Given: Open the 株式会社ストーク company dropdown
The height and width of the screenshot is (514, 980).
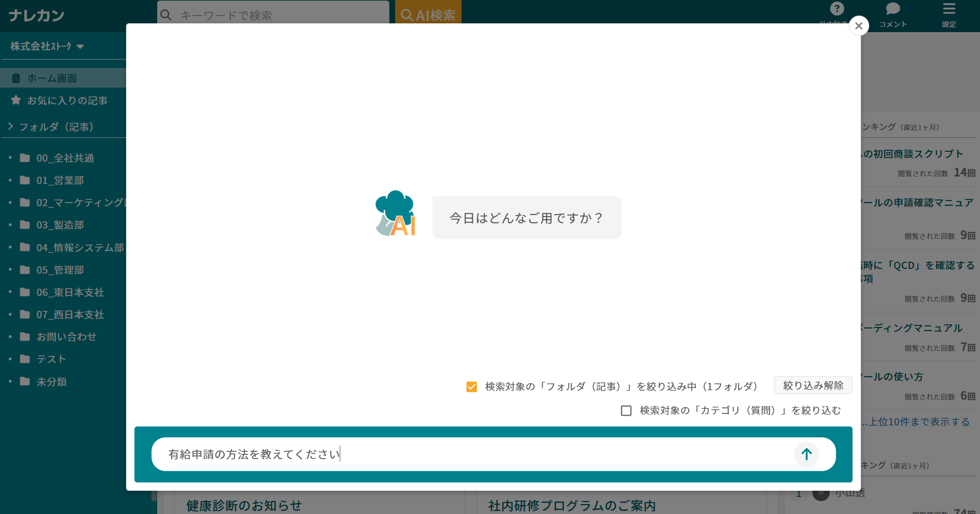Looking at the screenshot, I should coord(47,46).
